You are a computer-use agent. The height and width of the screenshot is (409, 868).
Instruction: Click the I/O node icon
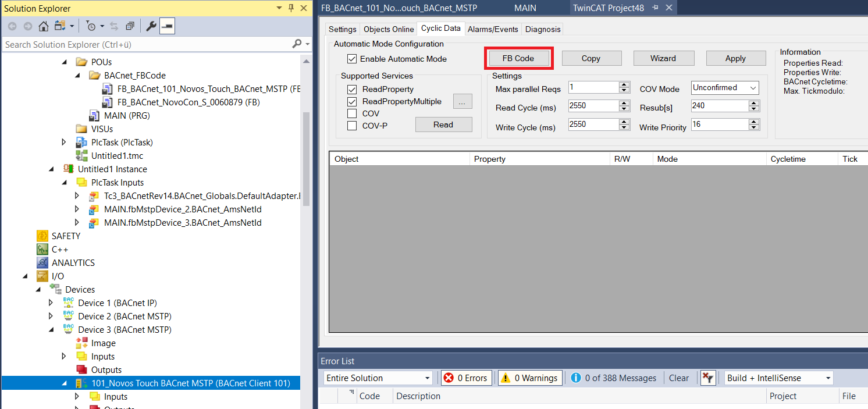pos(42,276)
